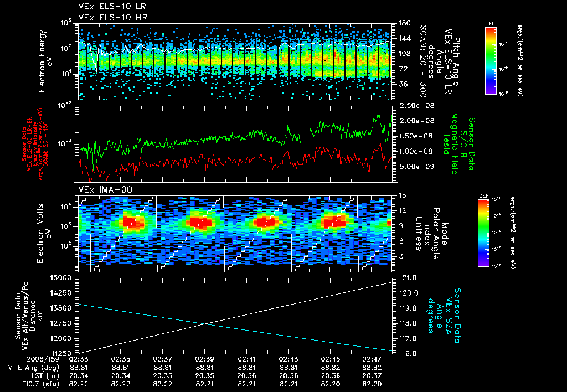Click the EI color scale bar
Screen dimensions: 567x392
point(491,60)
